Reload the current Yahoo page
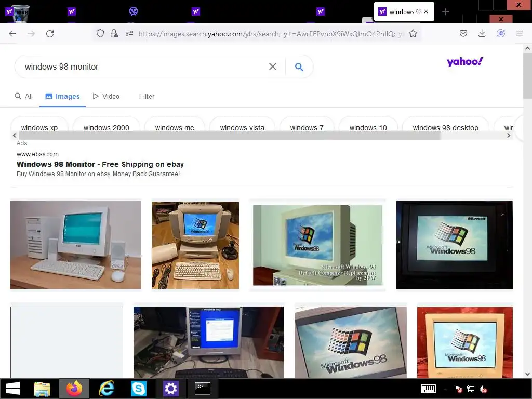 click(x=50, y=34)
